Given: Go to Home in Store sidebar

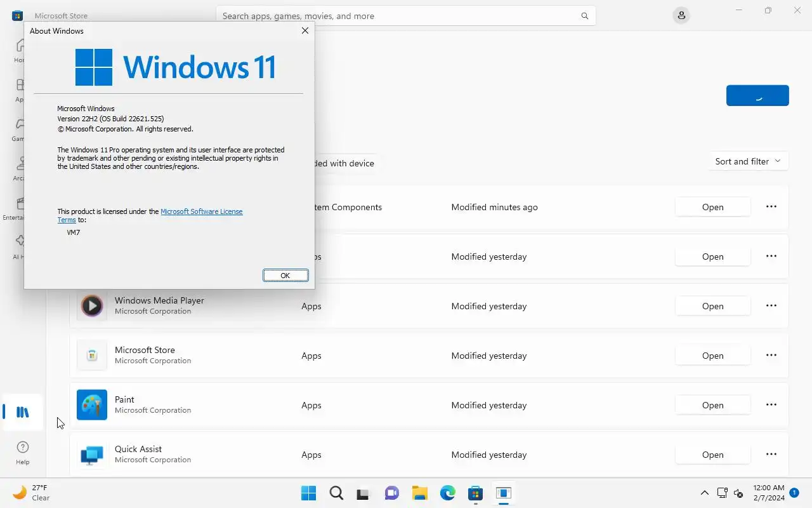Looking at the screenshot, I should (x=19, y=51).
